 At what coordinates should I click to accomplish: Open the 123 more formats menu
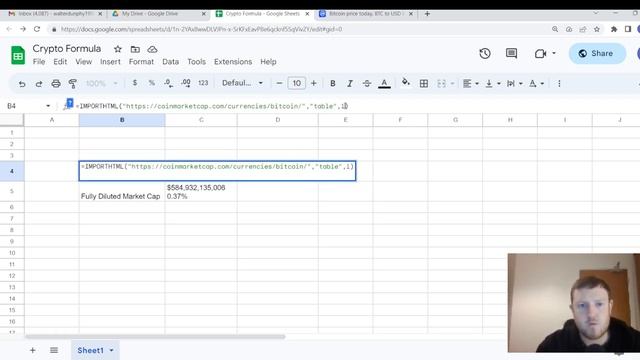[203, 83]
